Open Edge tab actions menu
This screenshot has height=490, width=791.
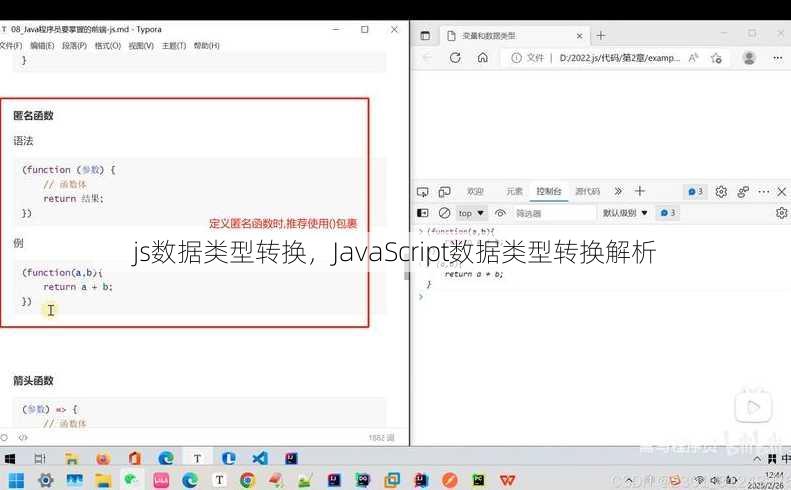click(425, 35)
